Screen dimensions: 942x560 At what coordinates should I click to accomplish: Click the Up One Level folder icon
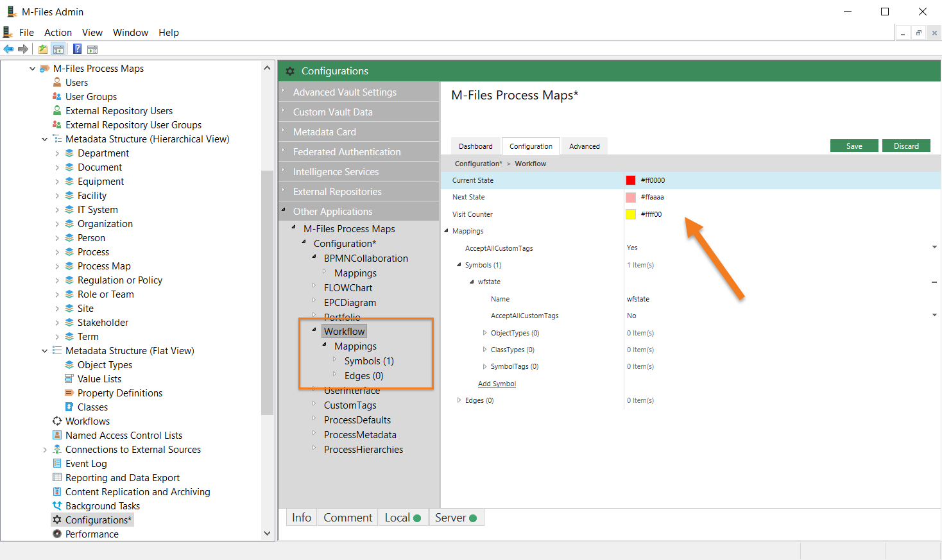pos(42,49)
